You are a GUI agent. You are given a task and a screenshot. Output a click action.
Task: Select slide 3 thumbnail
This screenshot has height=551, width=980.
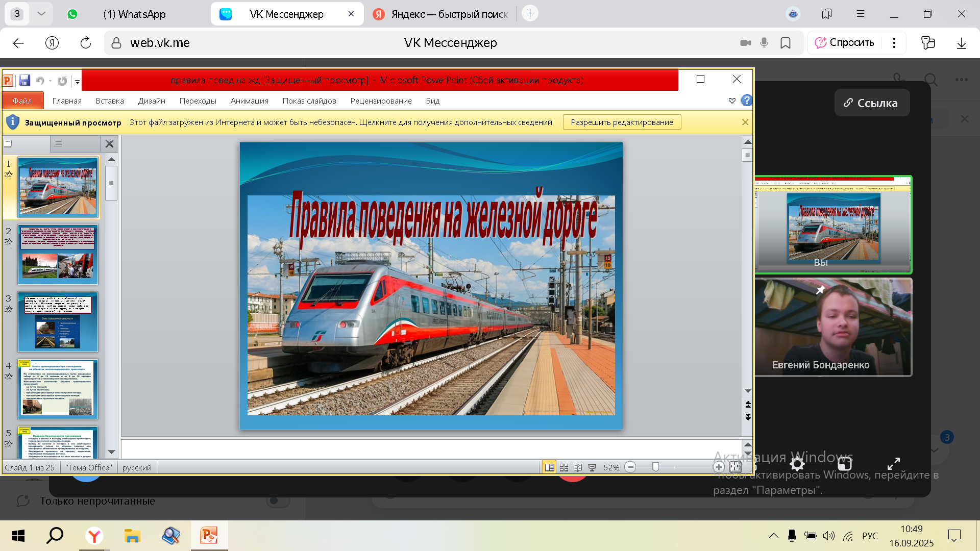pyautogui.click(x=58, y=321)
